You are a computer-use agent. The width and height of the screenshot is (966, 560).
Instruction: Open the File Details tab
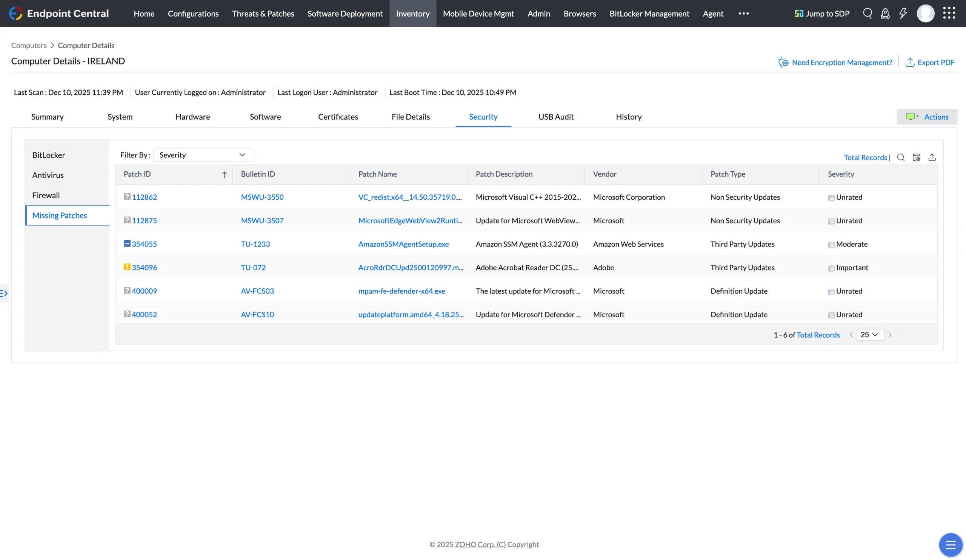[411, 117]
